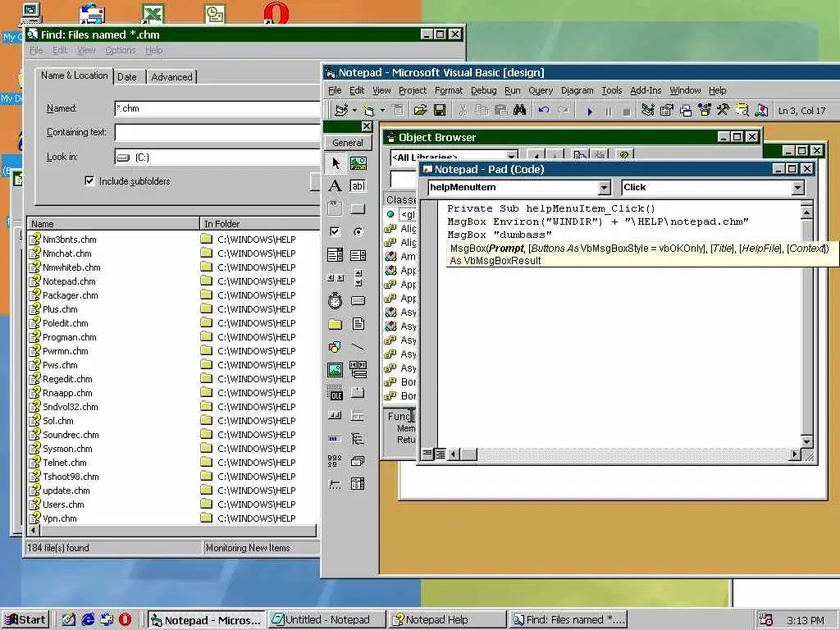Open the Debug menu in Visual Basic
Screen dimensions: 840x630
[x=483, y=90]
